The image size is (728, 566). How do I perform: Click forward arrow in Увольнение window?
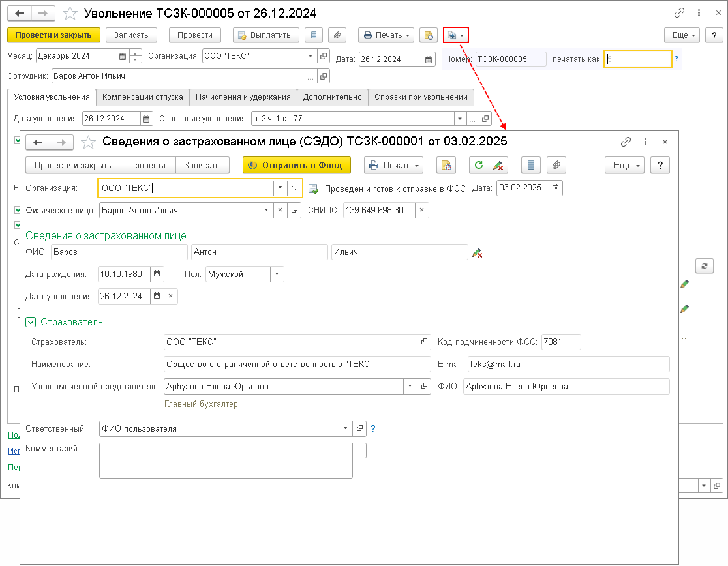(43, 13)
